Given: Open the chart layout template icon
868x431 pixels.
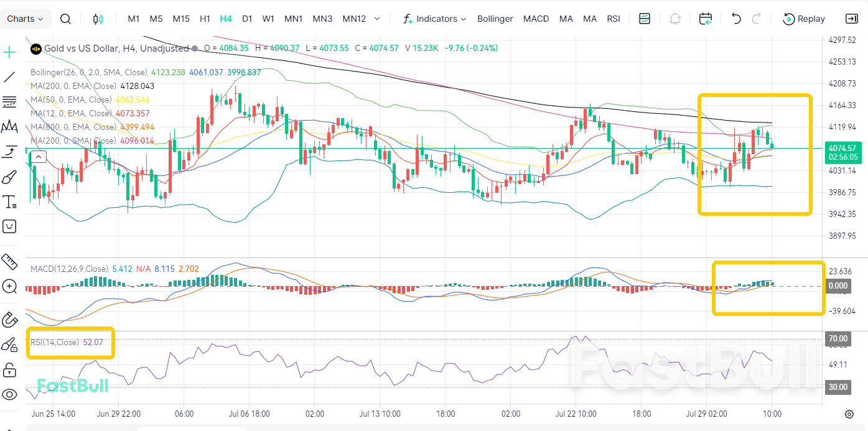Looking at the screenshot, I should (x=645, y=19).
